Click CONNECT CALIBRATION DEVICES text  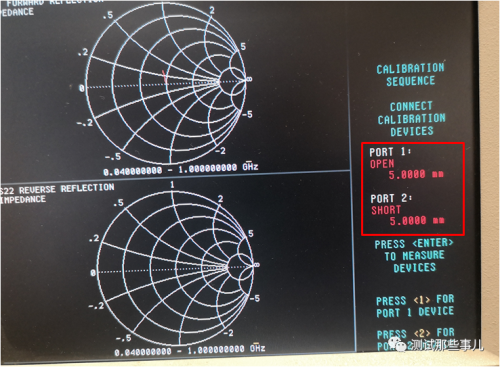(x=411, y=119)
